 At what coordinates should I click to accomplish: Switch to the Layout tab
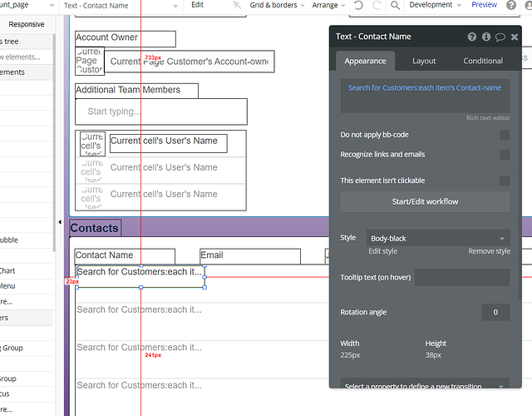[424, 61]
